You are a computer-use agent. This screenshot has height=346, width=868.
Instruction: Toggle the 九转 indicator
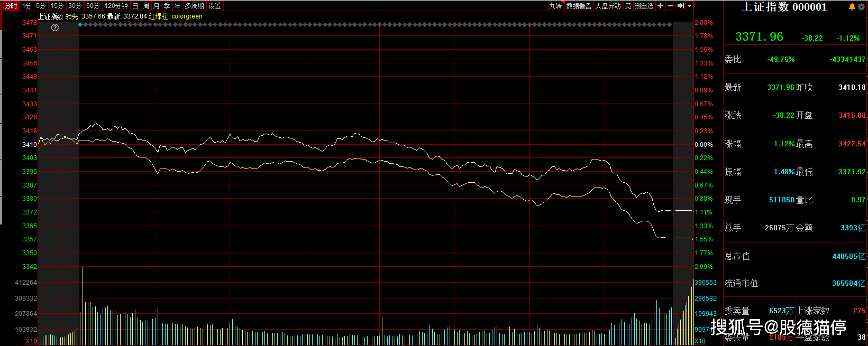[x=555, y=6]
